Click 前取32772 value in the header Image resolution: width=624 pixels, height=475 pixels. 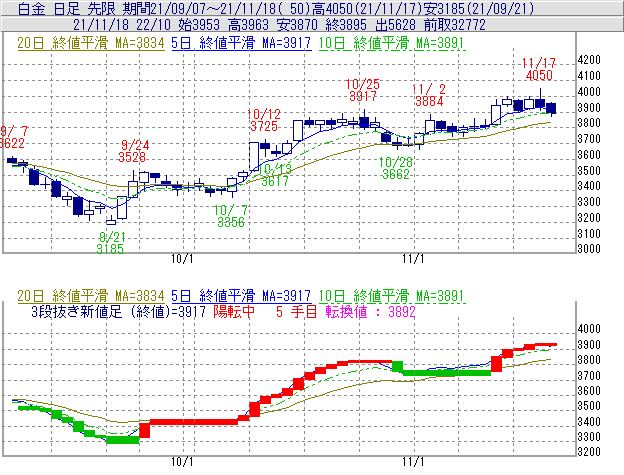[x=455, y=25]
